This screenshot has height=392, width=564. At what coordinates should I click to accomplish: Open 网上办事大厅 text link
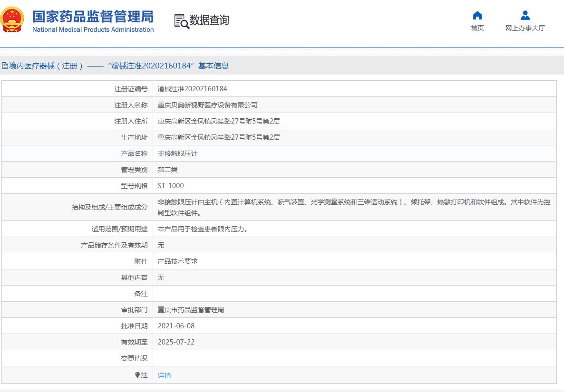pyautogui.click(x=525, y=28)
